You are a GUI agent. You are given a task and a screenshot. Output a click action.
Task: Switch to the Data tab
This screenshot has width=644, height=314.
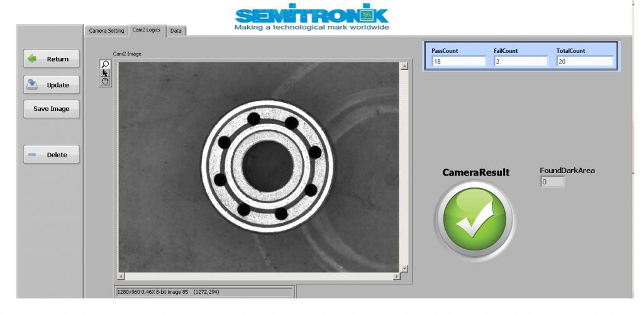click(x=176, y=30)
